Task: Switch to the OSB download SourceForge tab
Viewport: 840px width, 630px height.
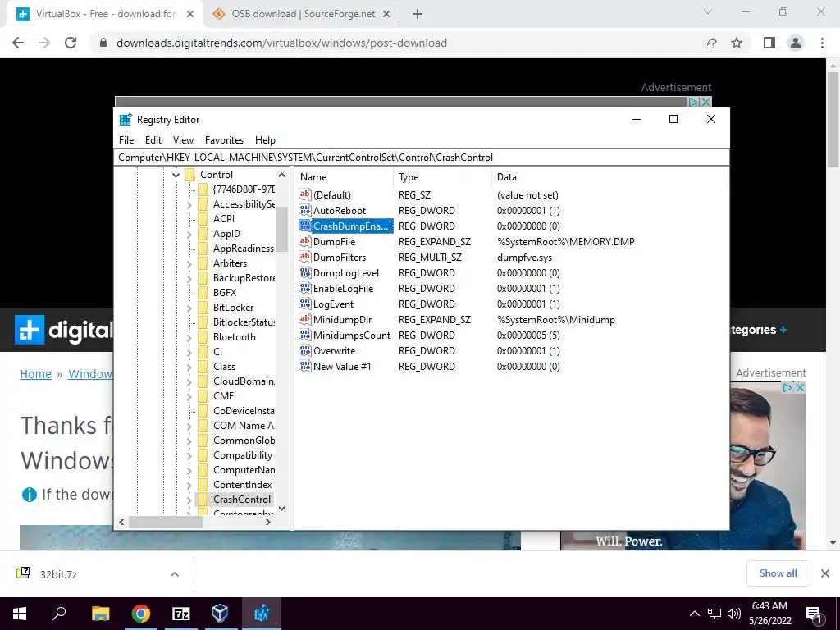Action: coord(302,14)
